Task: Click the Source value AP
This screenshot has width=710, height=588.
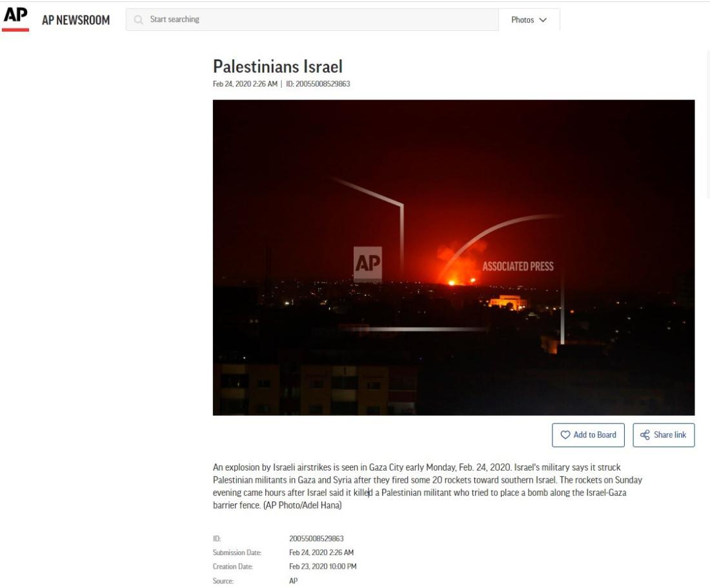Action: (294, 581)
